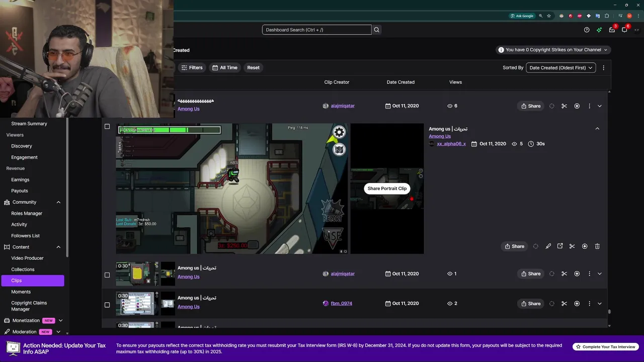The image size is (644, 362).
Task: Click Share Portrait Clip button
Action: point(387,189)
